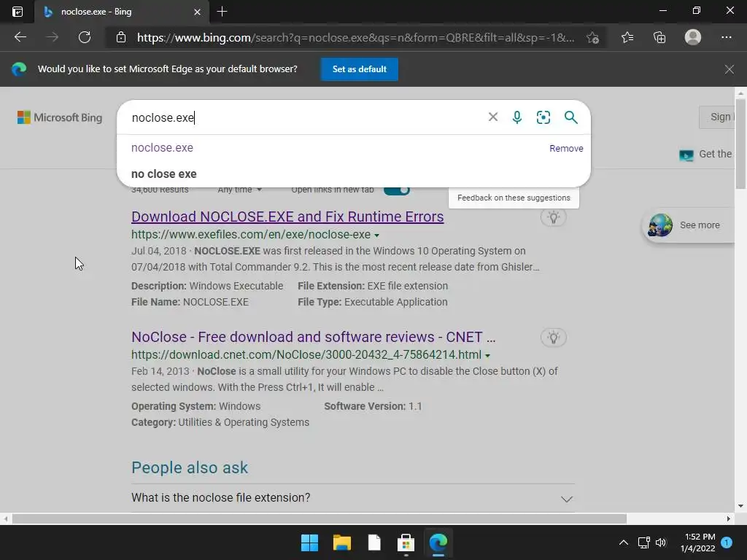This screenshot has height=560, width=747.
Task: Click Feedback on these suggestions
Action: click(514, 198)
